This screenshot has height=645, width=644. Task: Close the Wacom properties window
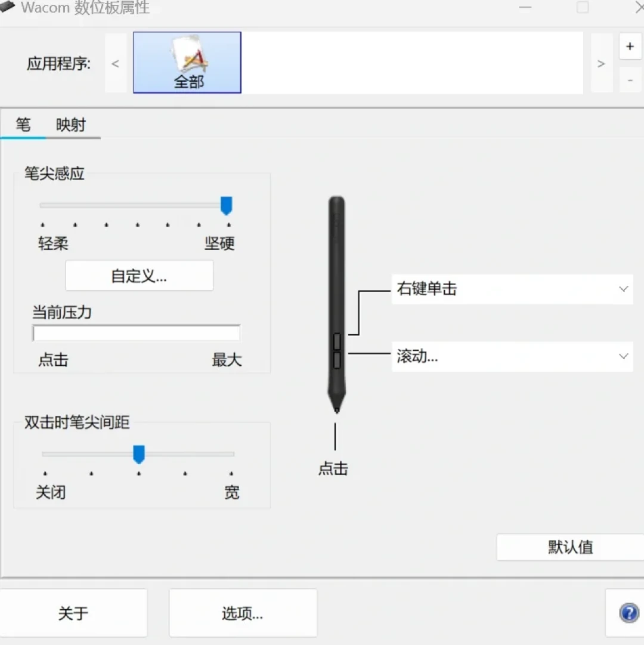(639, 7)
